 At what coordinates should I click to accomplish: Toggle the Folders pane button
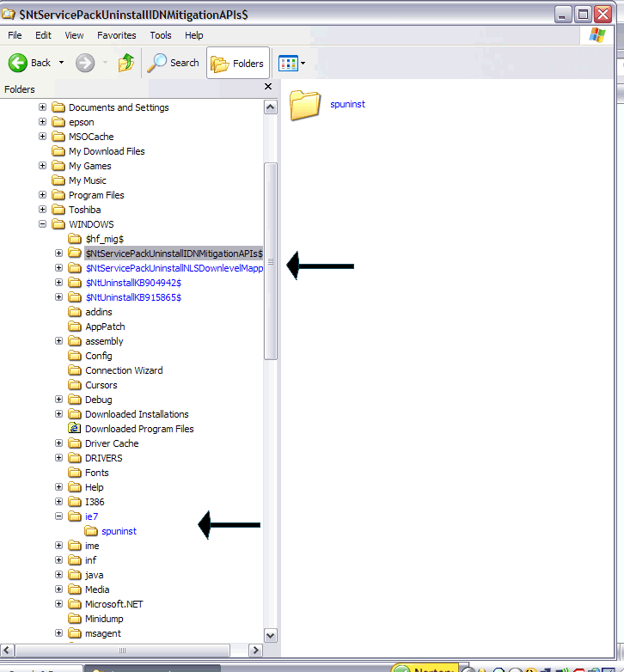click(238, 63)
